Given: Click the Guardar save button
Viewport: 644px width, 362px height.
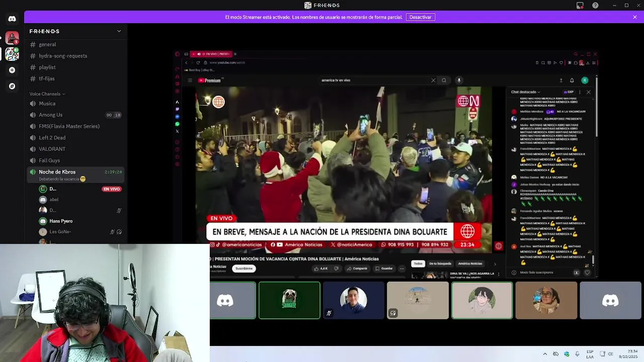Looking at the screenshot, I should pyautogui.click(x=384, y=268).
